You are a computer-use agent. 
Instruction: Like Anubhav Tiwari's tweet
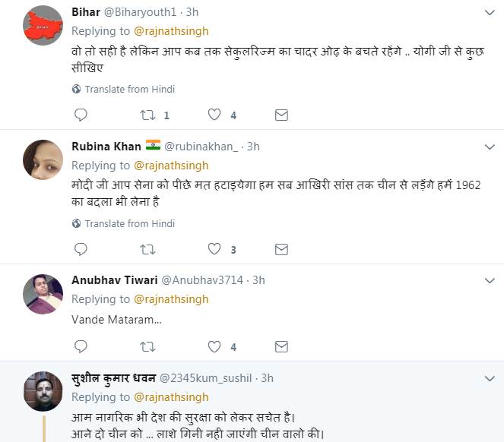214,346
